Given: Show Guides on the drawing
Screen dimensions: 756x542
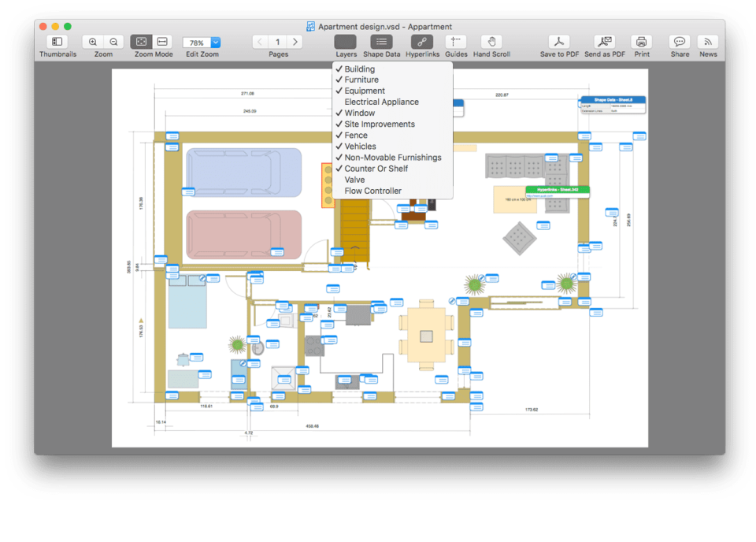Looking at the screenshot, I should click(456, 42).
